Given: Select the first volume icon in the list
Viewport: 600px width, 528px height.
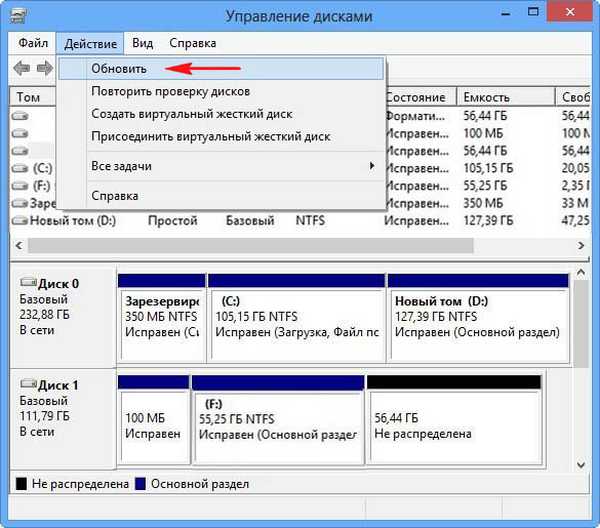Looking at the screenshot, I should (22, 116).
